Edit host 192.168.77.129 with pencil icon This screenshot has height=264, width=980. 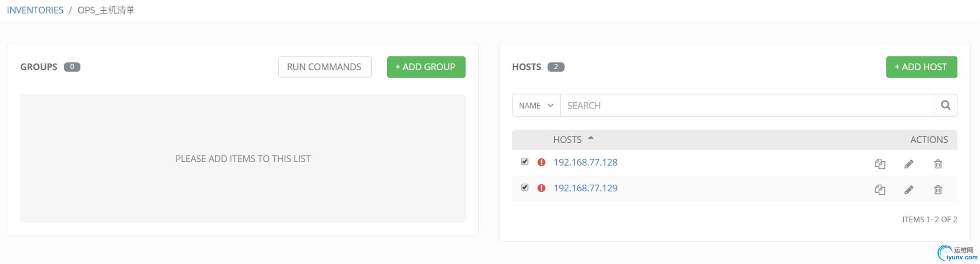click(909, 189)
